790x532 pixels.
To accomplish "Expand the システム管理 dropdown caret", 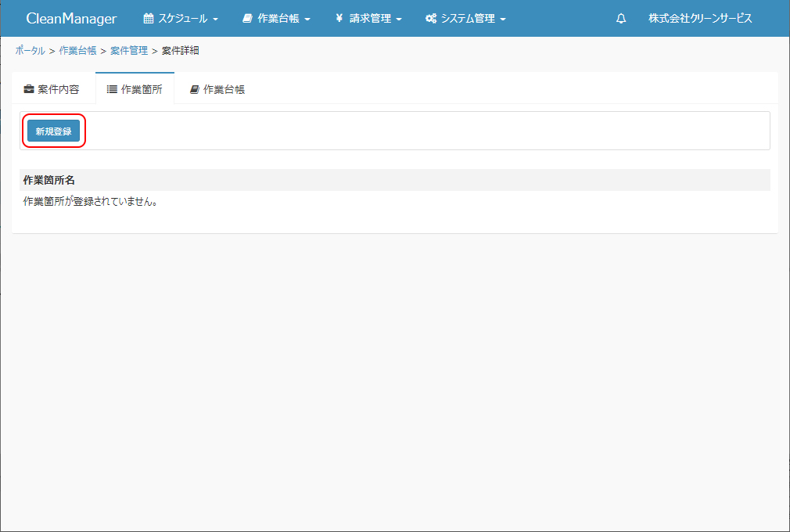I will point(503,20).
